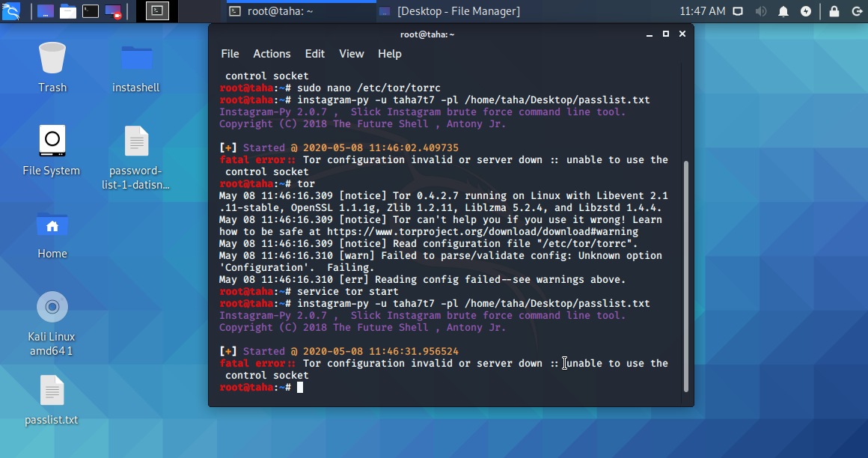Screen dimensions: 868x458
Task: Click the terminal vertical scrollbar
Action: pyautogui.click(x=685, y=277)
